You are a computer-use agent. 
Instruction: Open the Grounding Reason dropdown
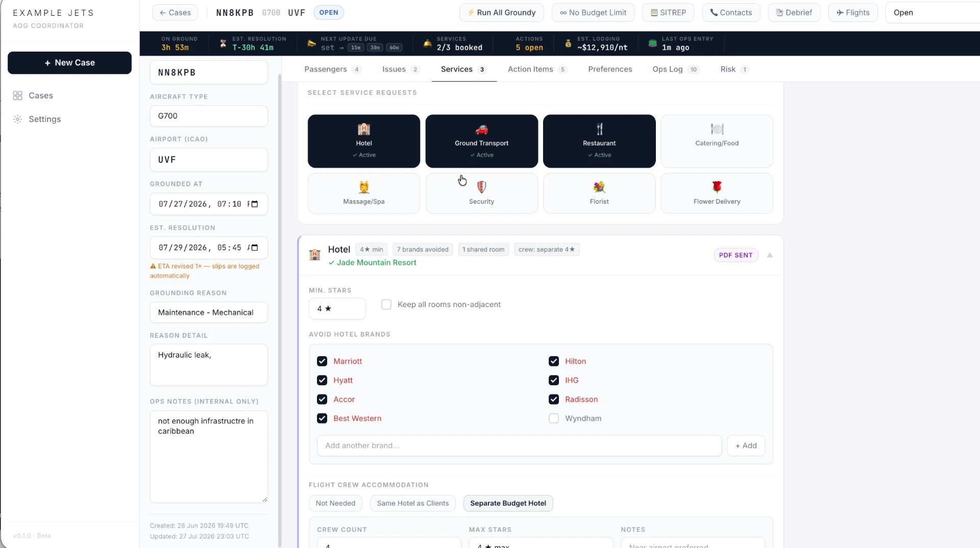tap(209, 312)
